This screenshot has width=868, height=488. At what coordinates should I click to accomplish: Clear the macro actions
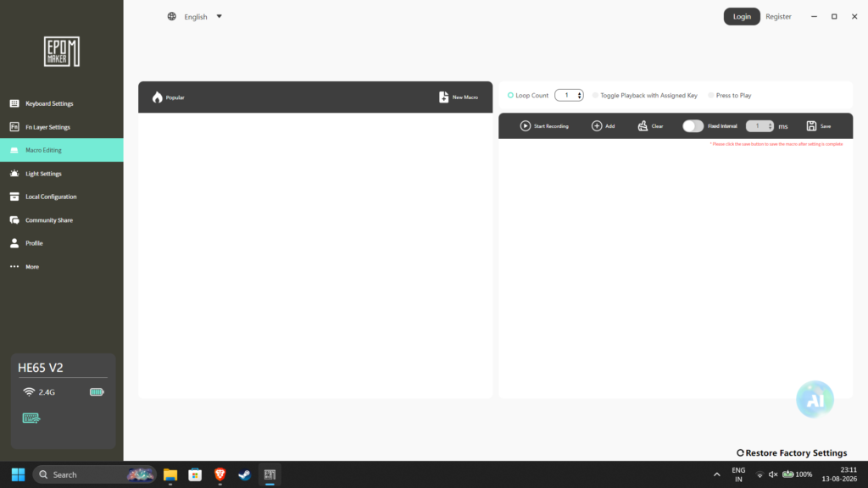(x=650, y=126)
